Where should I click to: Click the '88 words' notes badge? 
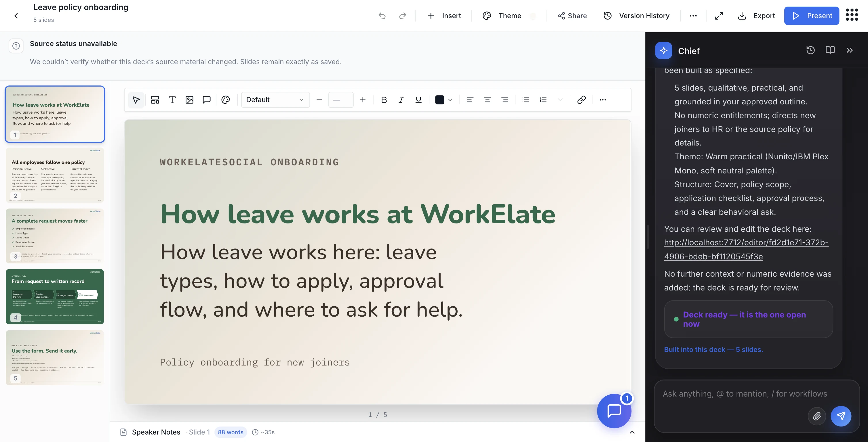pyautogui.click(x=231, y=432)
